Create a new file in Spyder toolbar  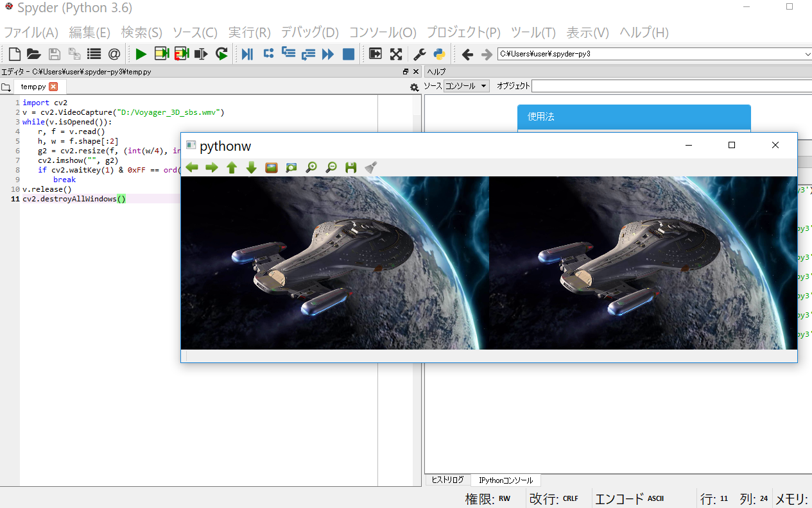[x=14, y=55]
